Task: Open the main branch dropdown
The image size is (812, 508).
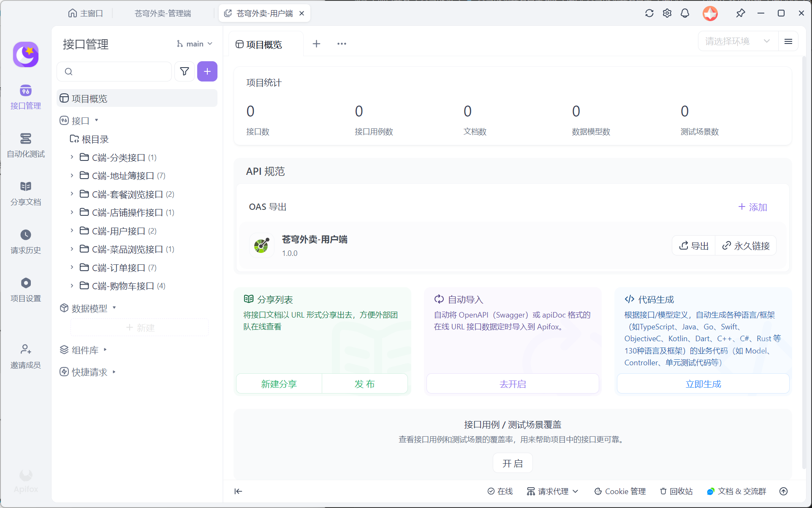Action: [x=195, y=44]
